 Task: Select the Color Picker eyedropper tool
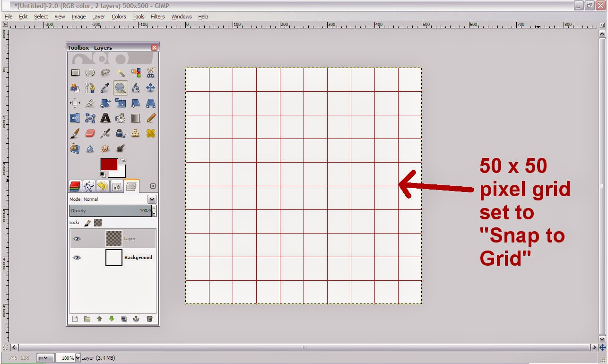(105, 88)
